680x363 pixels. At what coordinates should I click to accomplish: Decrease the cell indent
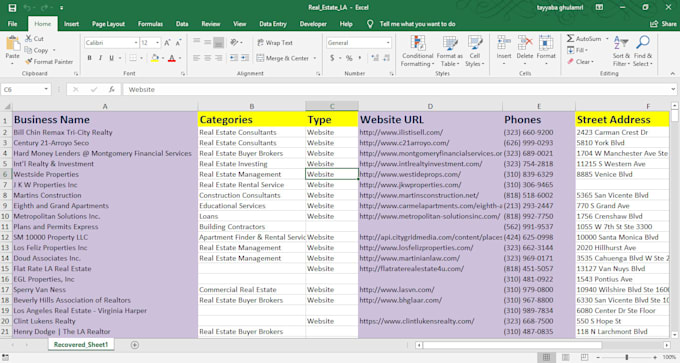click(234, 58)
